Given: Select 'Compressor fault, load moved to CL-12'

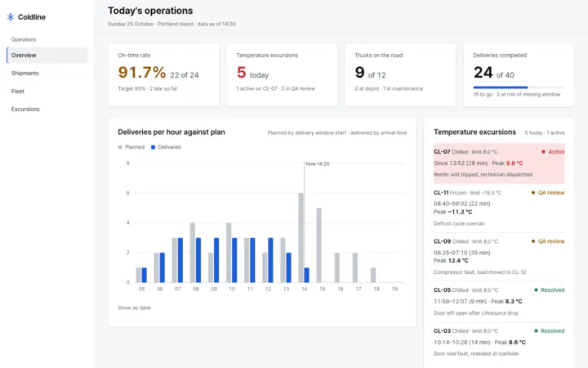Looking at the screenshot, I should (480, 272).
